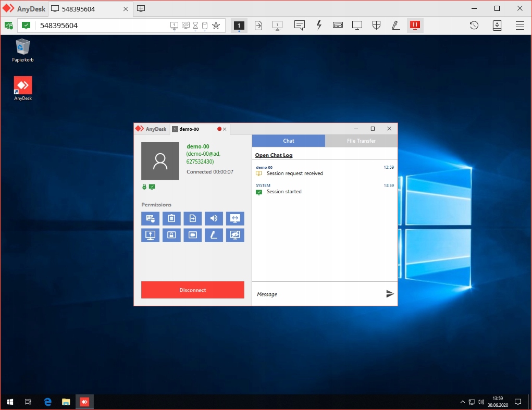Open the Chat Log link

(274, 155)
